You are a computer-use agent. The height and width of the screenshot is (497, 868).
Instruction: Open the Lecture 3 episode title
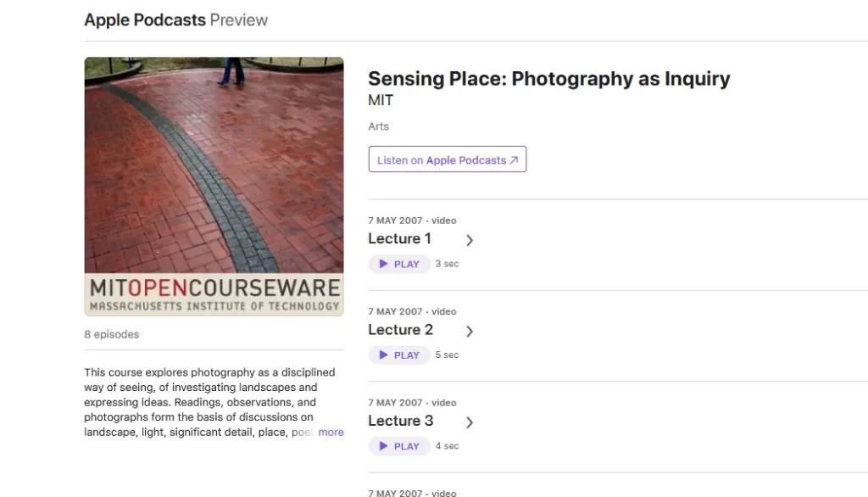pyautogui.click(x=401, y=421)
